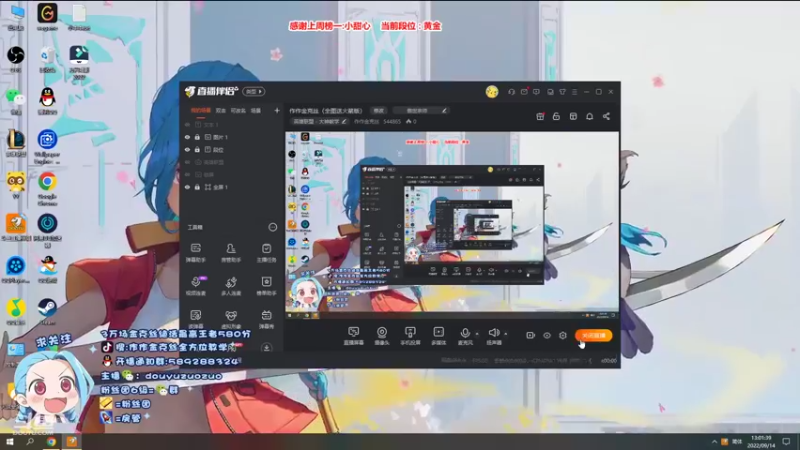Image resolution: width=800 pixels, height=450 pixels.
Task: Click the Steam desktop shortcut
Action: 47,311
